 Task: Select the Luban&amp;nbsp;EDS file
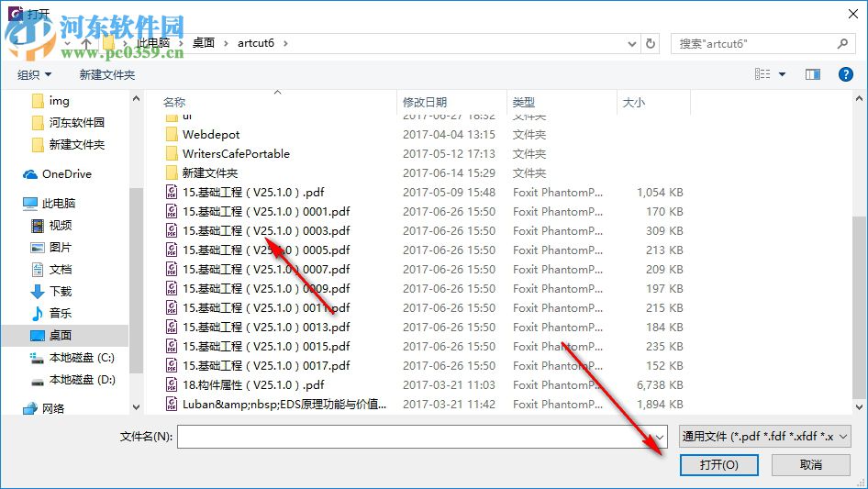[x=284, y=405]
